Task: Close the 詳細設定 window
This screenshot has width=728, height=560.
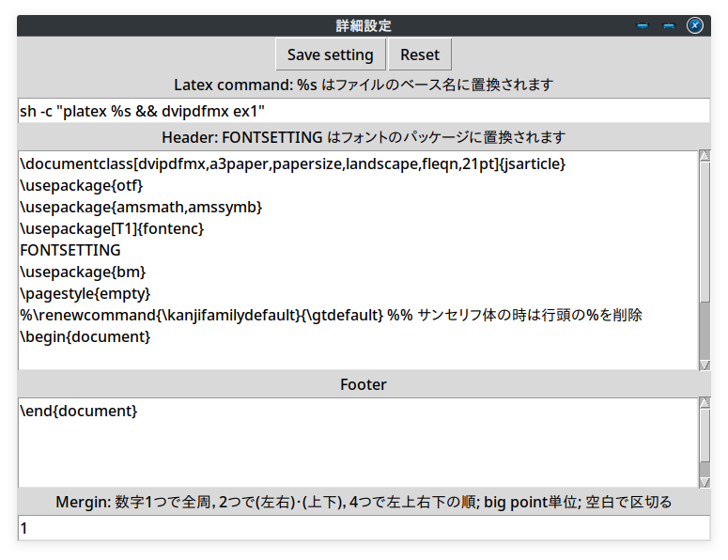Action: pos(694,25)
